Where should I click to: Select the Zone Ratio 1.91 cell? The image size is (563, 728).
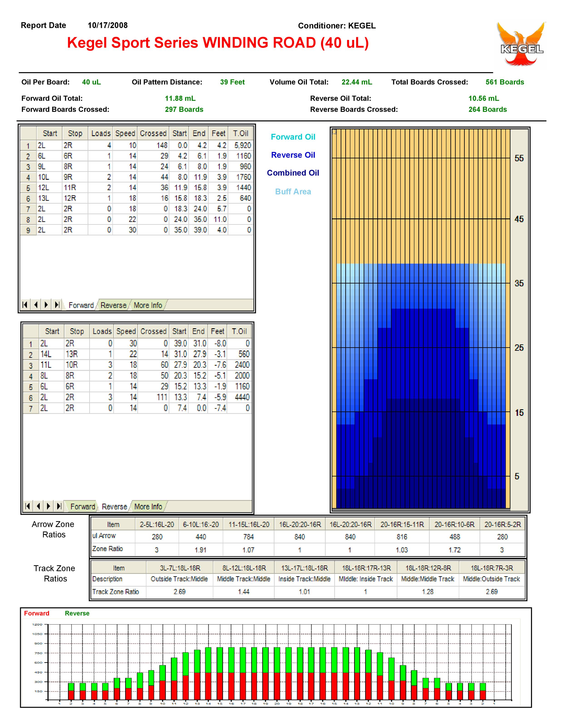(200, 550)
